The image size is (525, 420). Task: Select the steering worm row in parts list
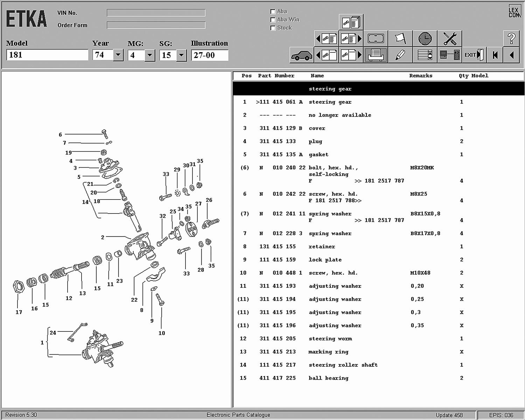[330, 339]
